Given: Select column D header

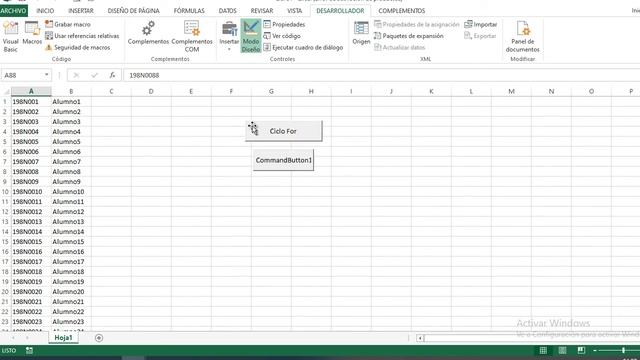Looking at the screenshot, I should coord(151,91).
